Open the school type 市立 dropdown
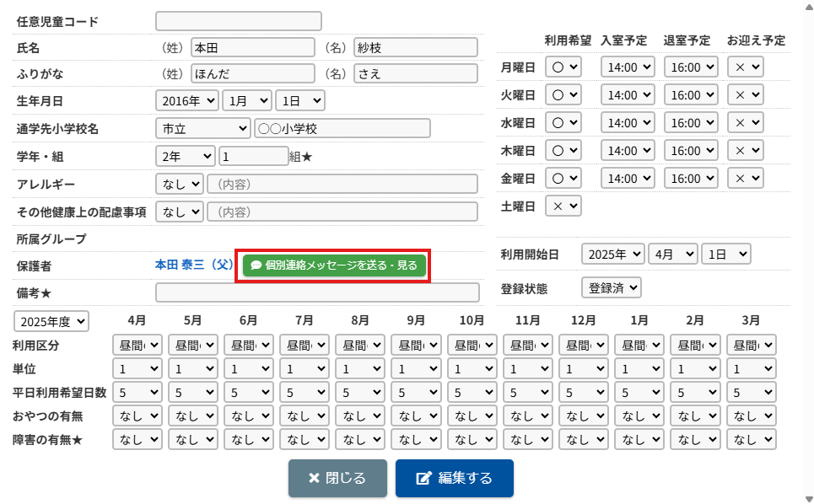 coord(202,128)
